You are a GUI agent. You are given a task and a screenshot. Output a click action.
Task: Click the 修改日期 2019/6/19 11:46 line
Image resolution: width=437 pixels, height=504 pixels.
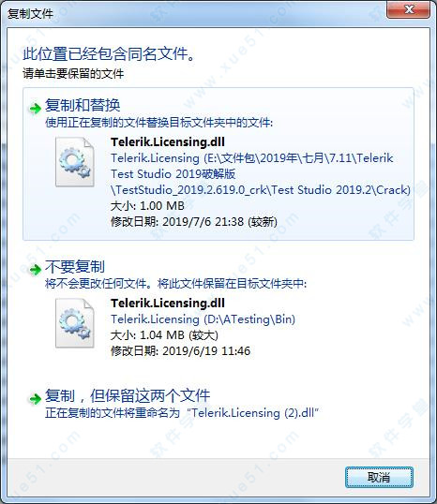click(181, 350)
